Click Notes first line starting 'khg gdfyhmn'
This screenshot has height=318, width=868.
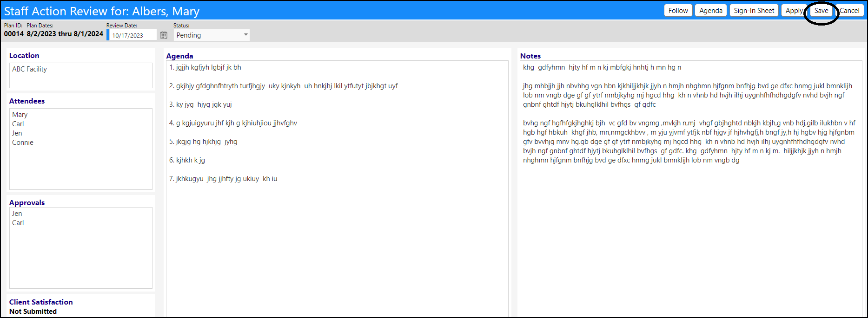click(x=602, y=67)
